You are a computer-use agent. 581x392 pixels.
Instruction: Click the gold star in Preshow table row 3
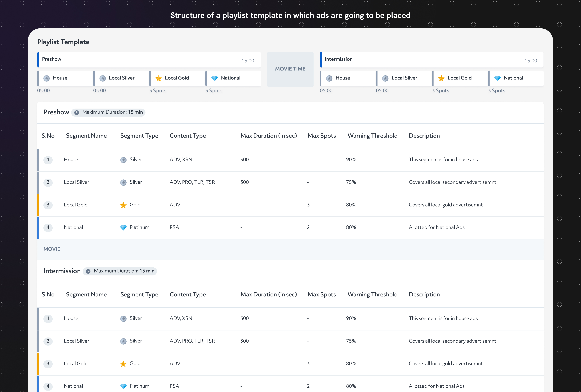[123, 205]
